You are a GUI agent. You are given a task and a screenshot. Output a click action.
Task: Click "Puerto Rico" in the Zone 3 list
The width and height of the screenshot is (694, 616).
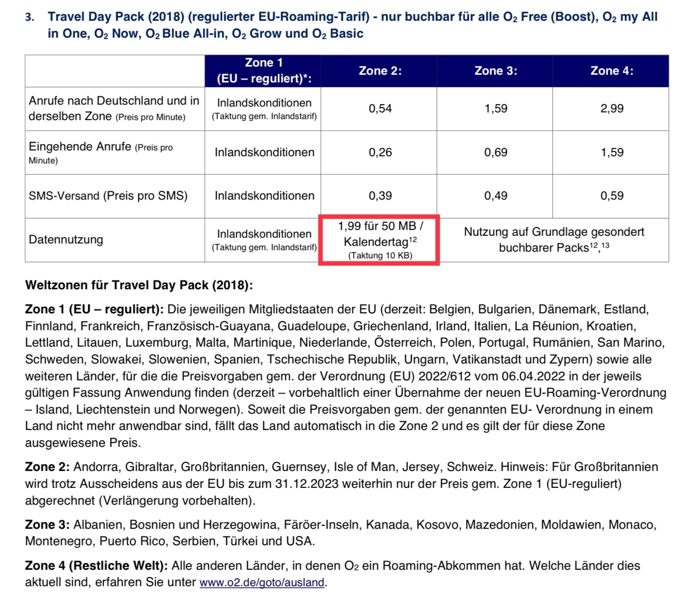(133, 541)
